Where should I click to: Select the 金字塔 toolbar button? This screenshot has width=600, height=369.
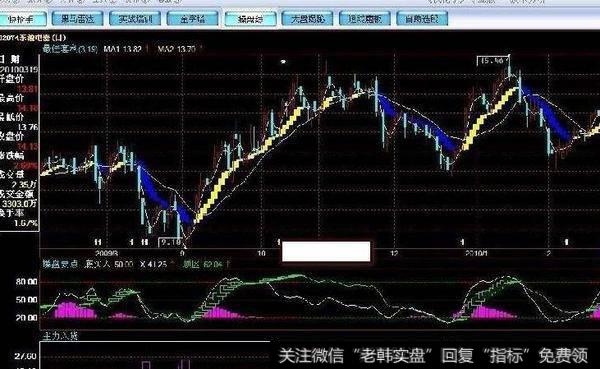[x=192, y=19]
